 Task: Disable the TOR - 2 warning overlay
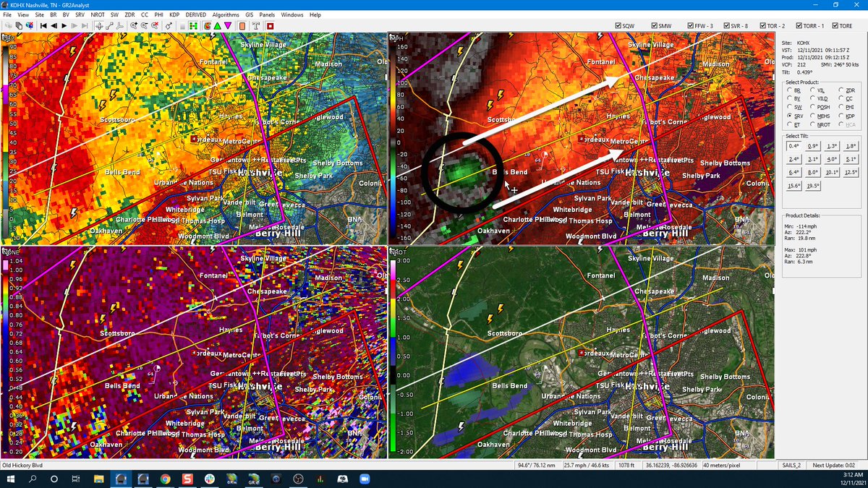click(x=762, y=25)
